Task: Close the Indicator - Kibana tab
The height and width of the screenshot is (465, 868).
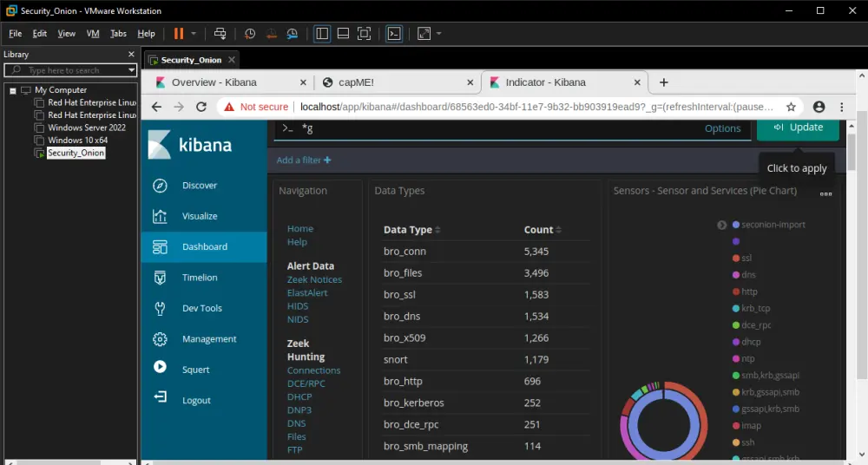Action: tap(637, 82)
